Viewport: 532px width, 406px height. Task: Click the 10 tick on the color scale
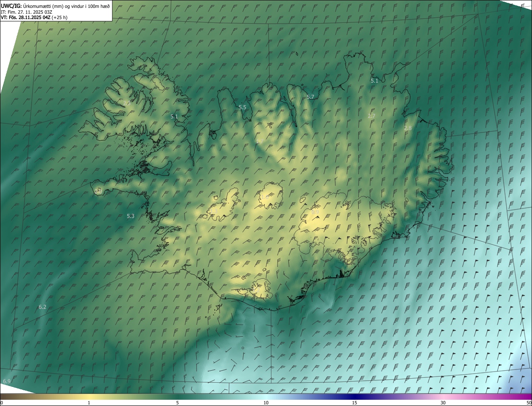point(266,403)
